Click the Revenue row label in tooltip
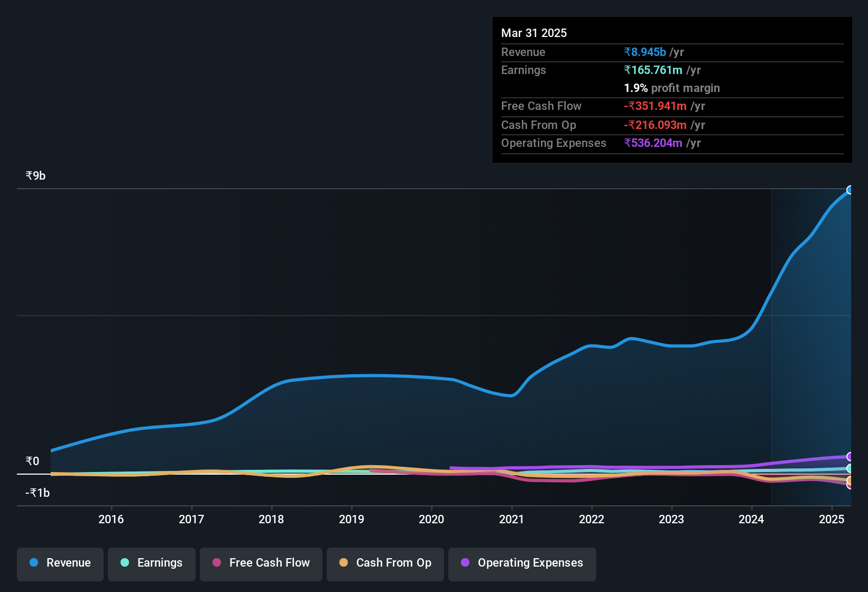868x592 pixels. pos(523,52)
